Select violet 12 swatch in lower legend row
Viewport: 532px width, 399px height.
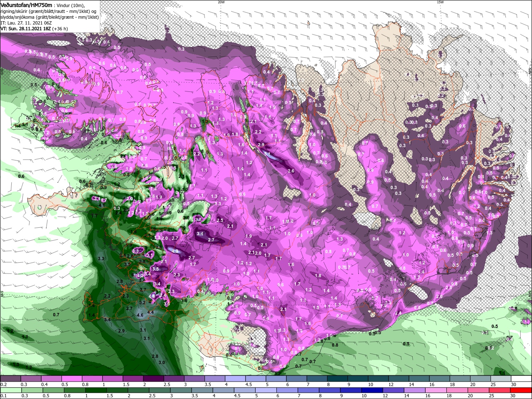393,390
